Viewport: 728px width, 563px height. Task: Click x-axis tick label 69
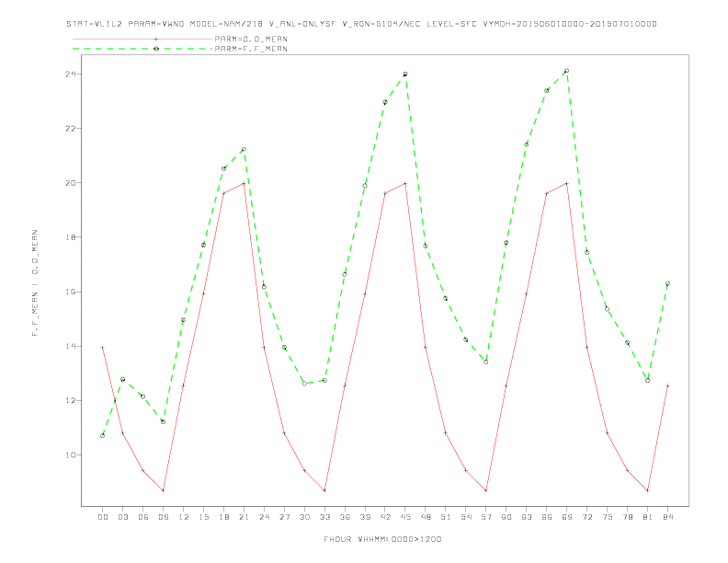[x=567, y=517]
